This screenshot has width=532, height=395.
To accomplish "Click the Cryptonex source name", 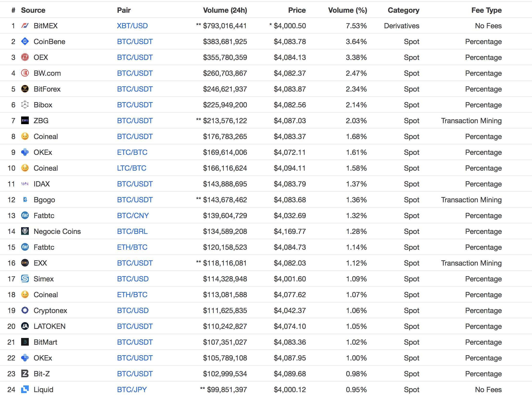I will (x=50, y=310).
